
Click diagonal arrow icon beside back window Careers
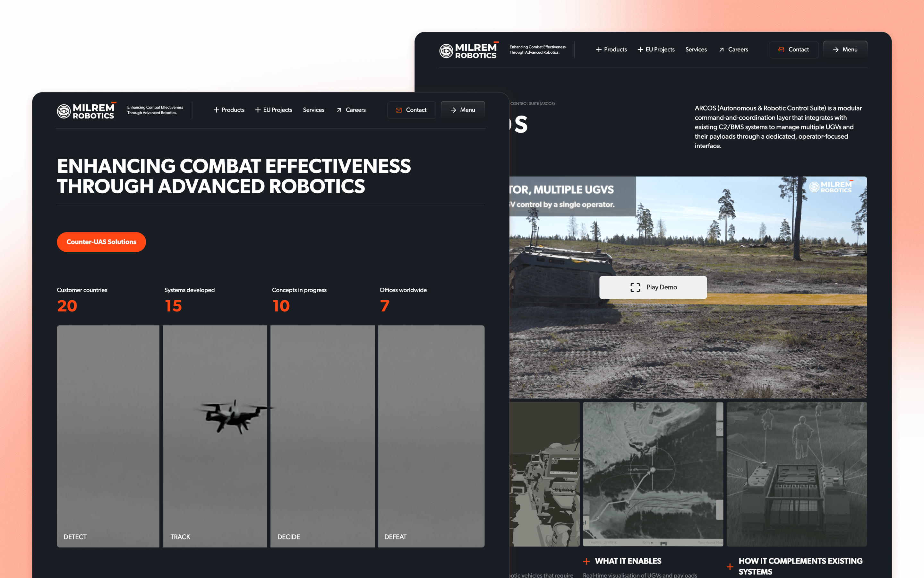(722, 50)
